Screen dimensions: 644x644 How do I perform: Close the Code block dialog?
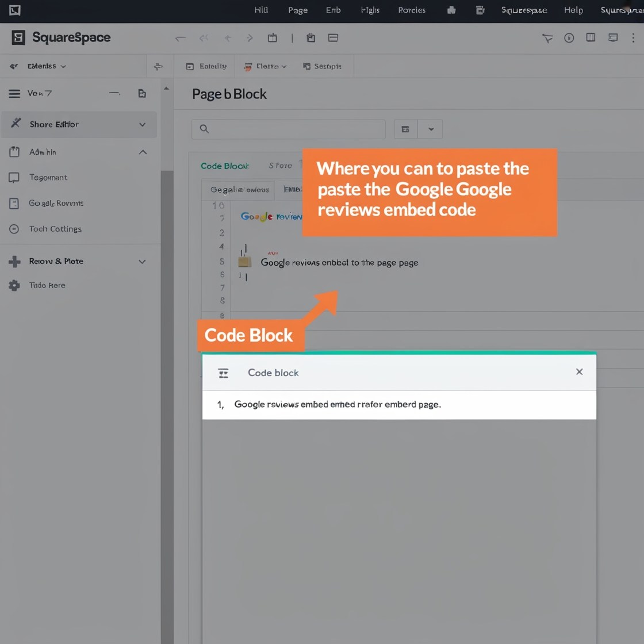(x=579, y=371)
